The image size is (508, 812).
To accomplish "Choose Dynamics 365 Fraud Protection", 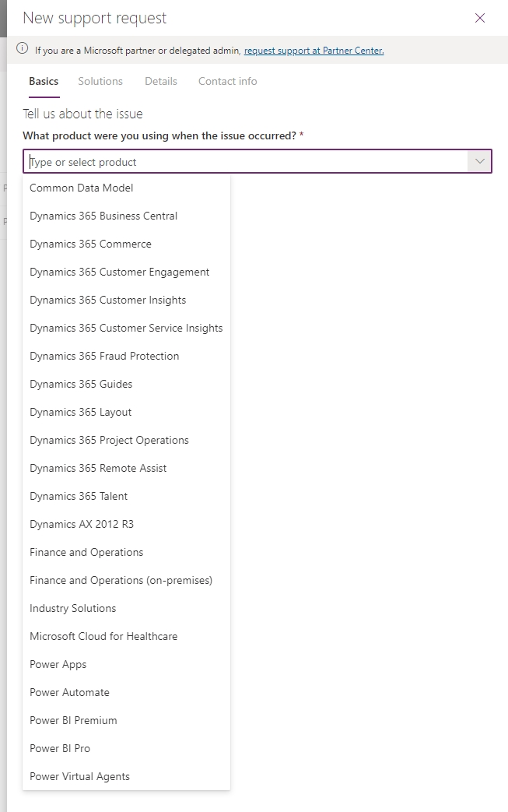I will click(x=104, y=356).
